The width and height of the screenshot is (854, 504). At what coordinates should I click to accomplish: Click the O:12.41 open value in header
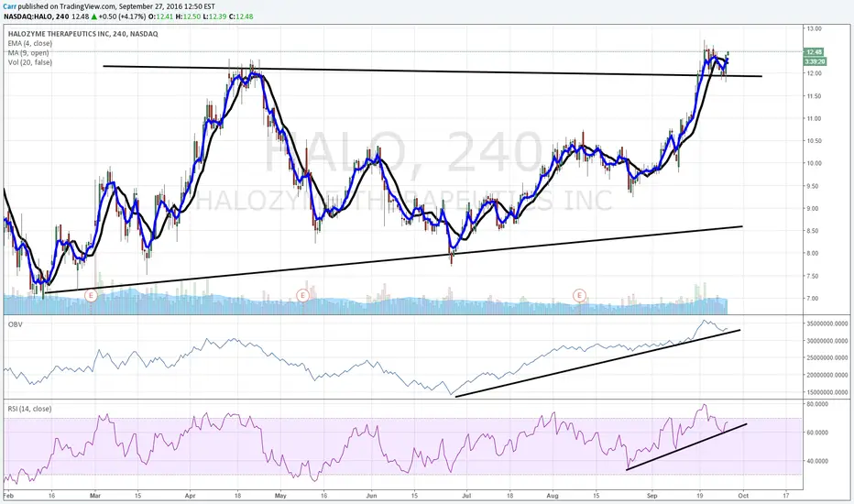coord(162,16)
